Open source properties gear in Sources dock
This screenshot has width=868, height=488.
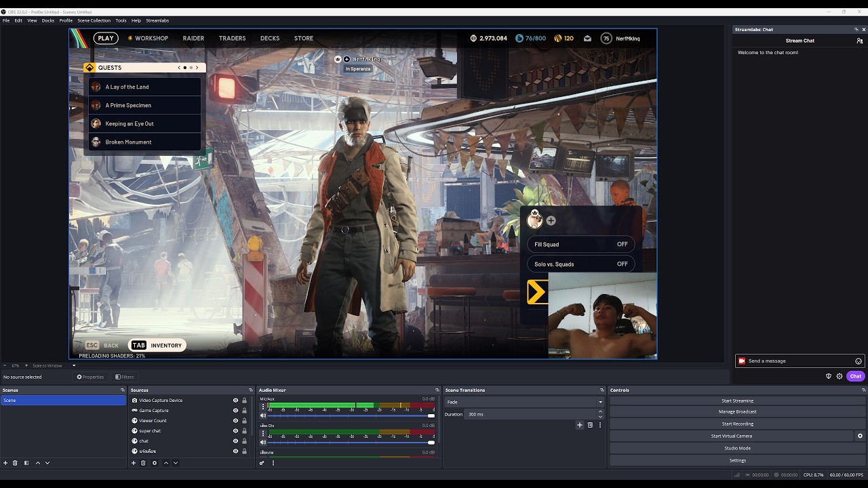pyautogui.click(x=155, y=463)
